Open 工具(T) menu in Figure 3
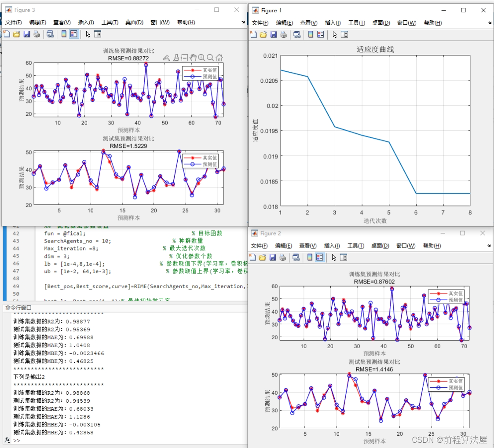The height and width of the screenshot is (448, 494). (110, 22)
